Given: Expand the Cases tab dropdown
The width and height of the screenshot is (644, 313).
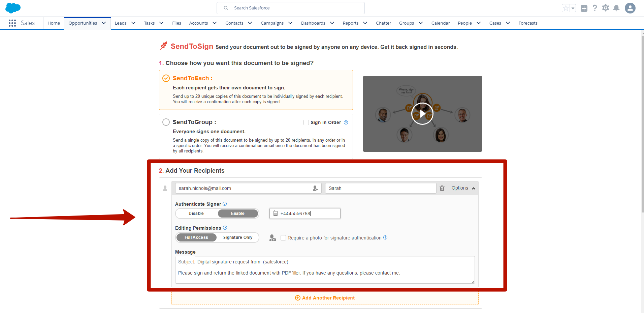Looking at the screenshot, I should pos(508,23).
